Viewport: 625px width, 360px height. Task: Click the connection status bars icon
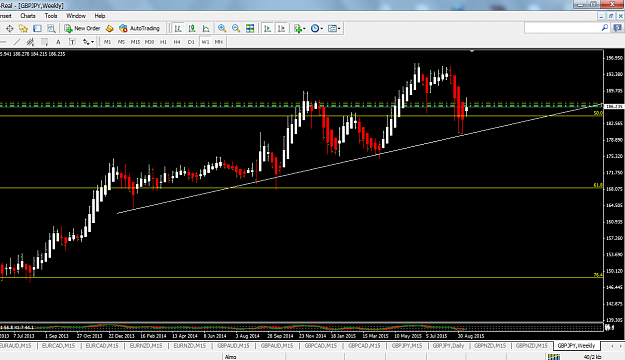point(554,357)
